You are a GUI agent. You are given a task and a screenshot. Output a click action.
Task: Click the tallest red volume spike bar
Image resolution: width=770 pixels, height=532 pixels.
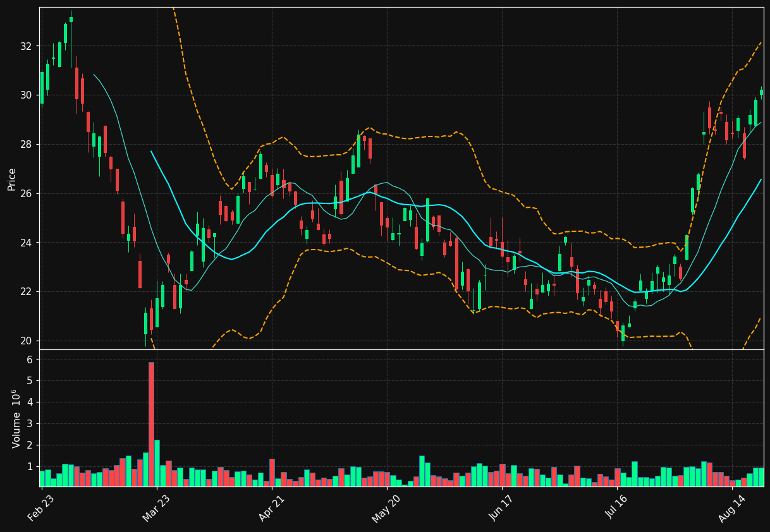(151, 424)
